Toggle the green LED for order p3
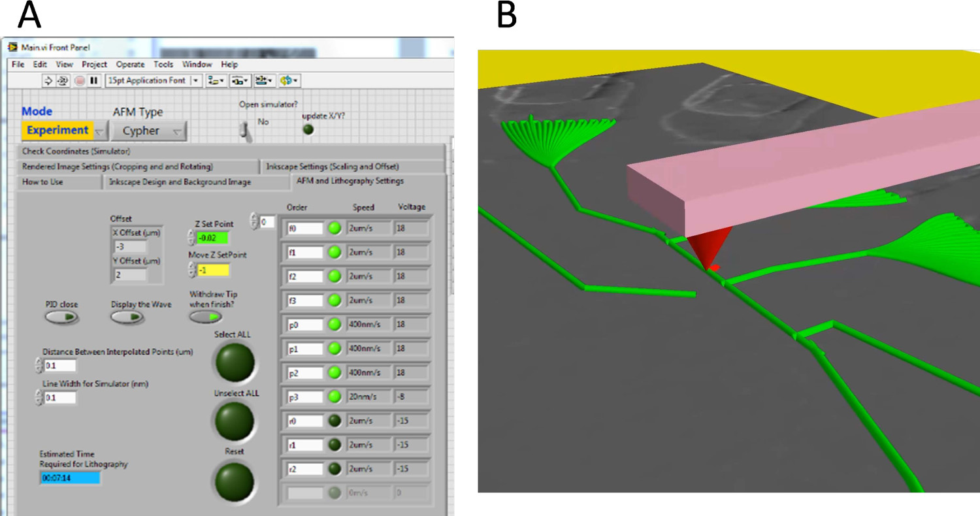980x516 pixels. point(335,396)
